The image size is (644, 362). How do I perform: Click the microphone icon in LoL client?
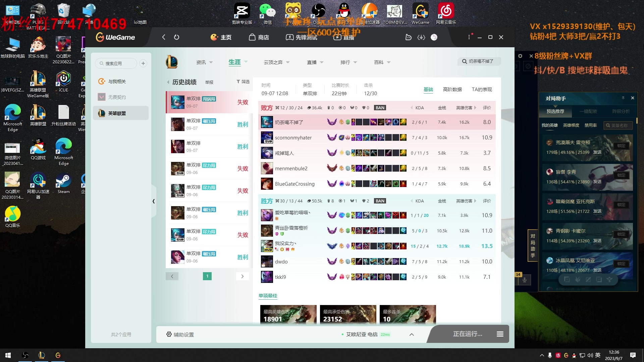coord(525,280)
